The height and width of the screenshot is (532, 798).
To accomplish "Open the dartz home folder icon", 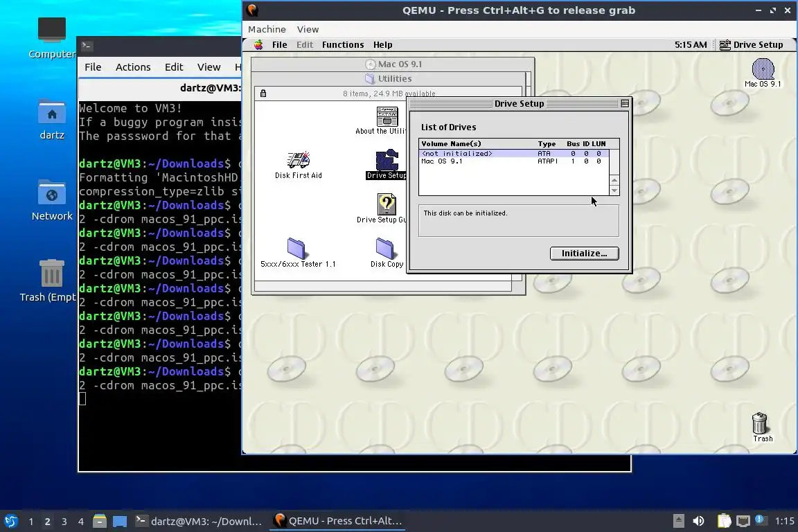I will point(52,112).
